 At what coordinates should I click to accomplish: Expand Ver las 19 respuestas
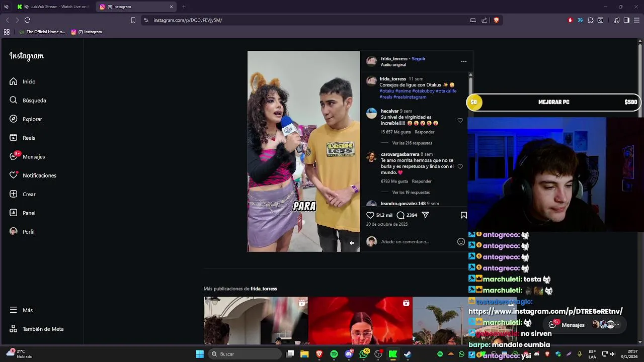coord(411,193)
